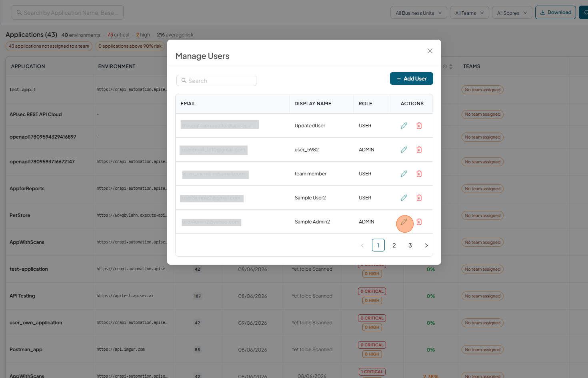The height and width of the screenshot is (378, 588).
Task: Edit the team member user
Action: click(x=404, y=174)
